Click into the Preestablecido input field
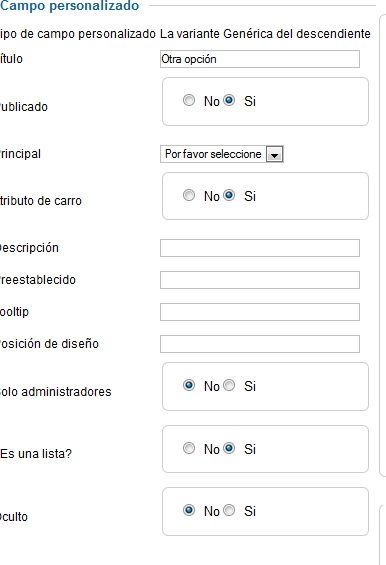Image resolution: width=386 pixels, height=565 pixels. tap(260, 280)
